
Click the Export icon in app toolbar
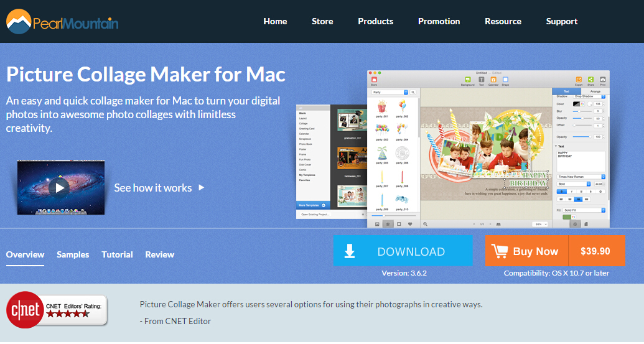coord(579,80)
